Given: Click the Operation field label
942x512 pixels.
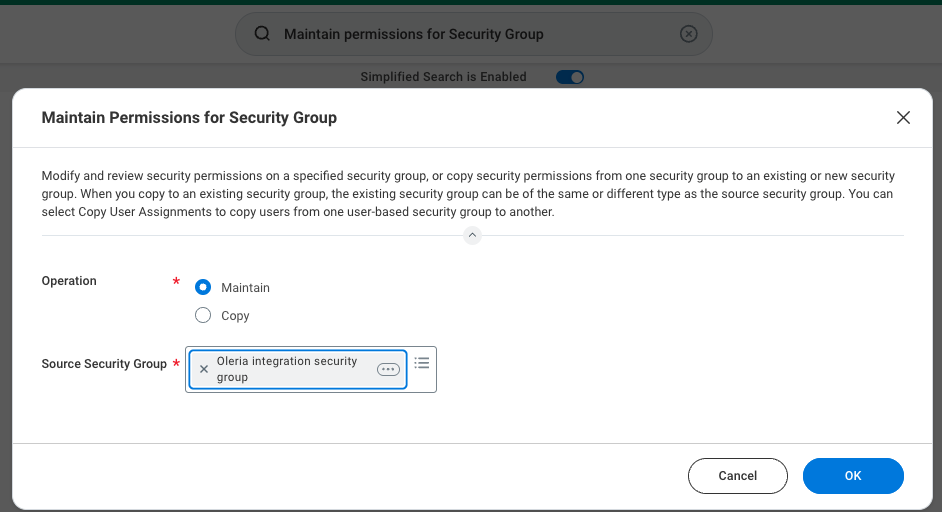Looking at the screenshot, I should click(69, 281).
